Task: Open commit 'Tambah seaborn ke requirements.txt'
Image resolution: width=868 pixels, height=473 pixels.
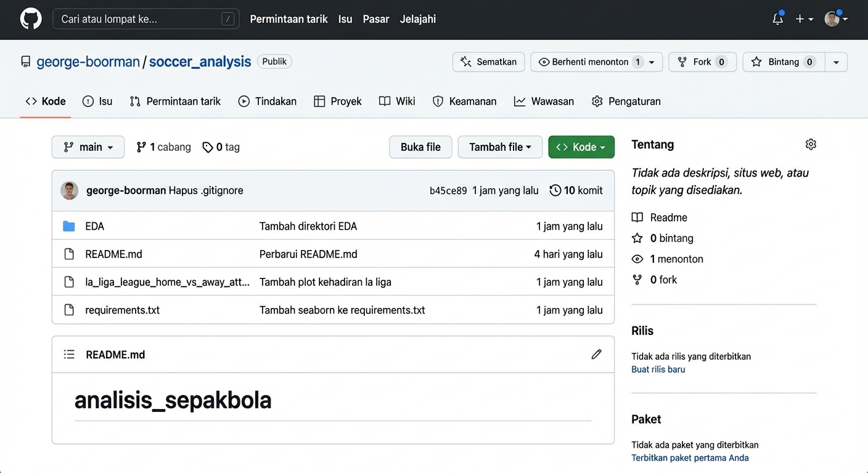Action: 342,310
